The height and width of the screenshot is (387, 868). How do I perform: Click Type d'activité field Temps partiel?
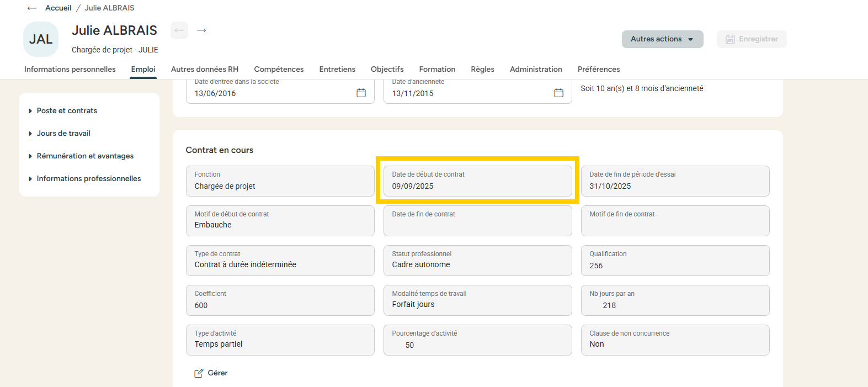280,340
